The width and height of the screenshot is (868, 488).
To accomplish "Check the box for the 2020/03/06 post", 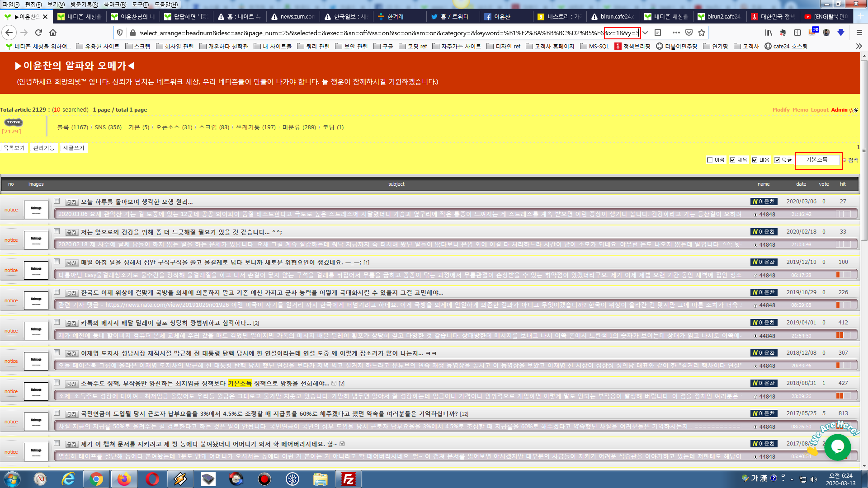I will 57,201.
